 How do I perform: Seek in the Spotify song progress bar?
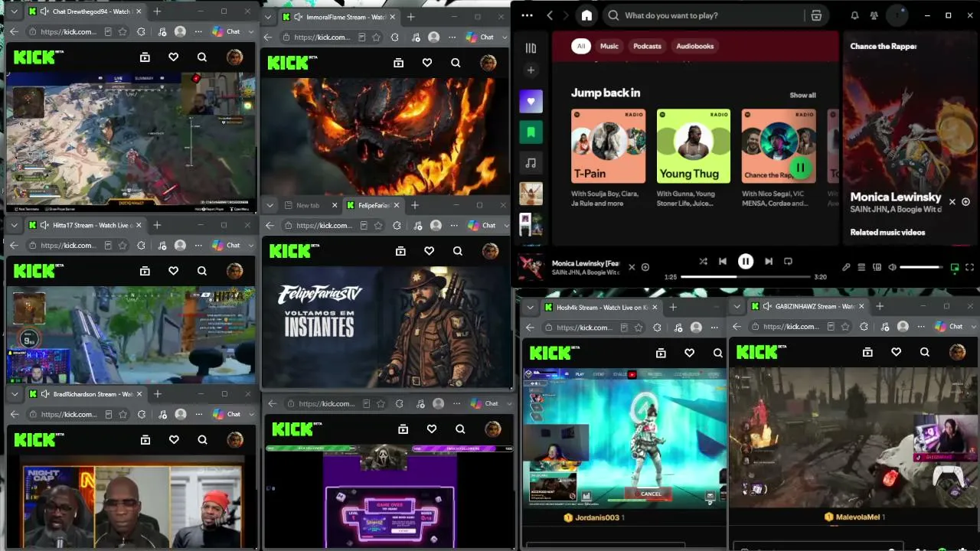pos(746,276)
